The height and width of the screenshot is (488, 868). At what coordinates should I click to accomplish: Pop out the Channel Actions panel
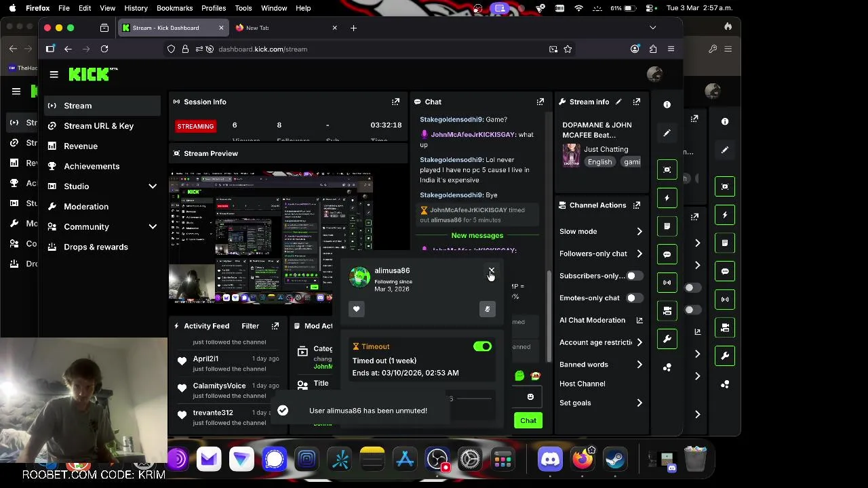pyautogui.click(x=637, y=205)
